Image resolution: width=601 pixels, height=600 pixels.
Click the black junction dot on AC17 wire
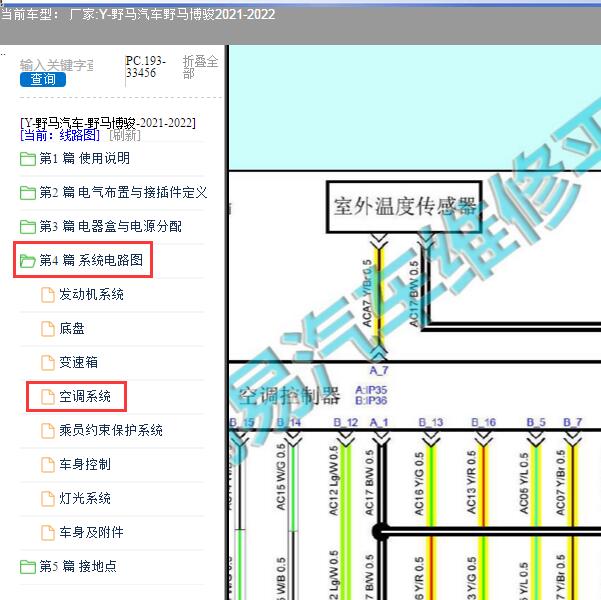380,532
